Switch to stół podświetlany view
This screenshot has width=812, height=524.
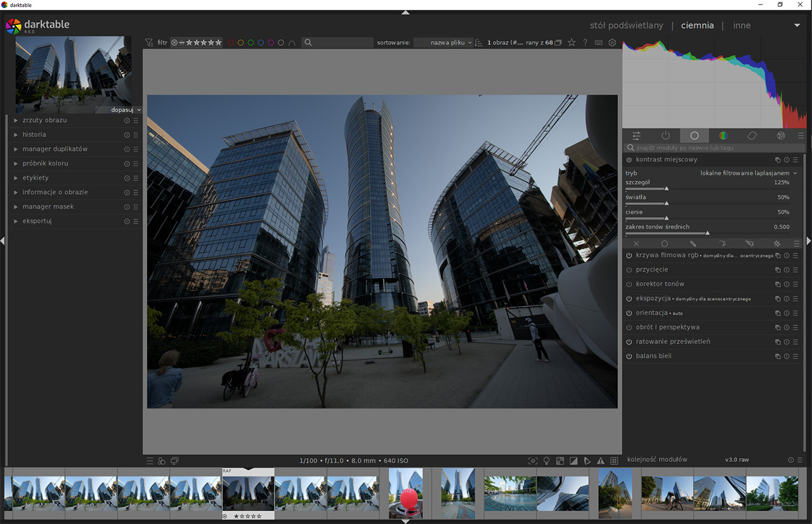(x=626, y=25)
